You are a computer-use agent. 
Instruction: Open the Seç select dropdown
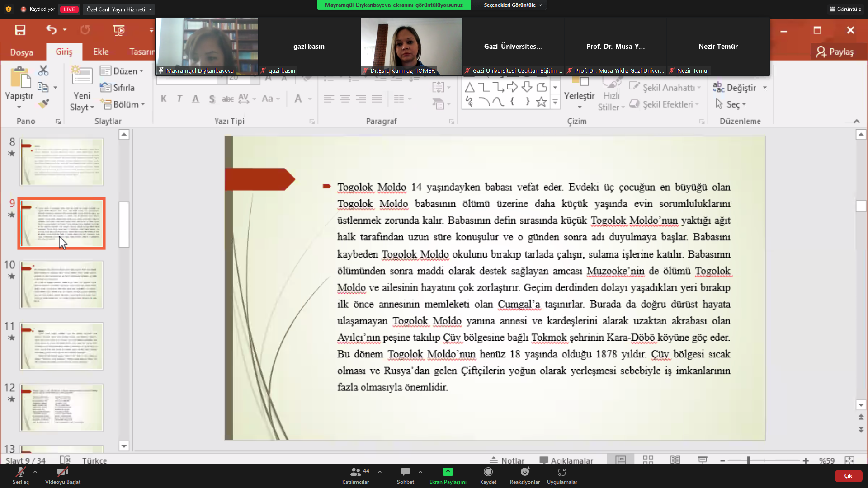click(731, 104)
